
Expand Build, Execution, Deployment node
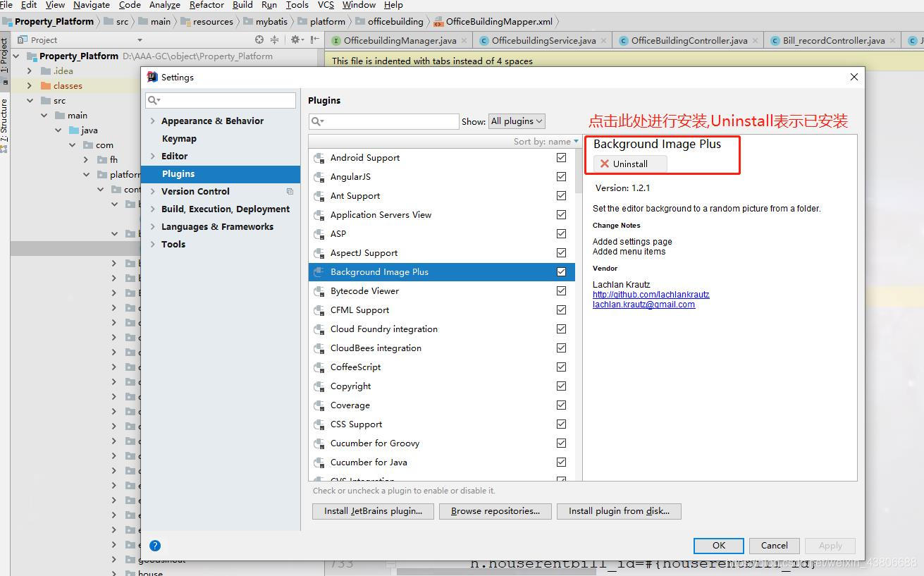(x=153, y=209)
